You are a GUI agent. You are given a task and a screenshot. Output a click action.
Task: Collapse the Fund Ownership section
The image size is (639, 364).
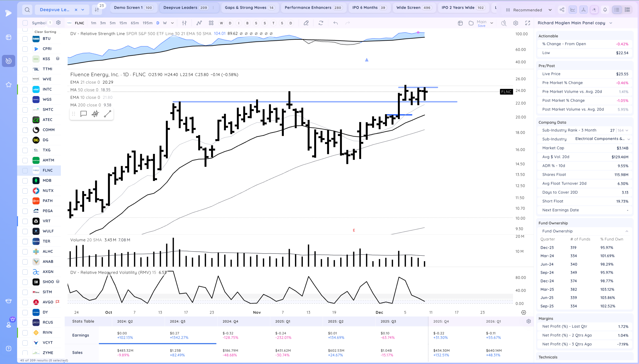pos(627,231)
